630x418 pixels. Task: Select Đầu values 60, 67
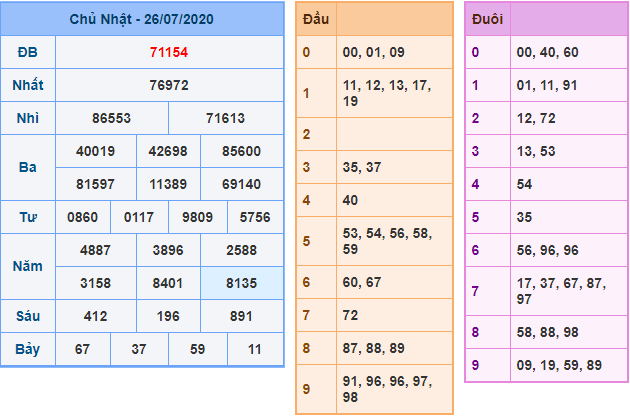point(362,282)
